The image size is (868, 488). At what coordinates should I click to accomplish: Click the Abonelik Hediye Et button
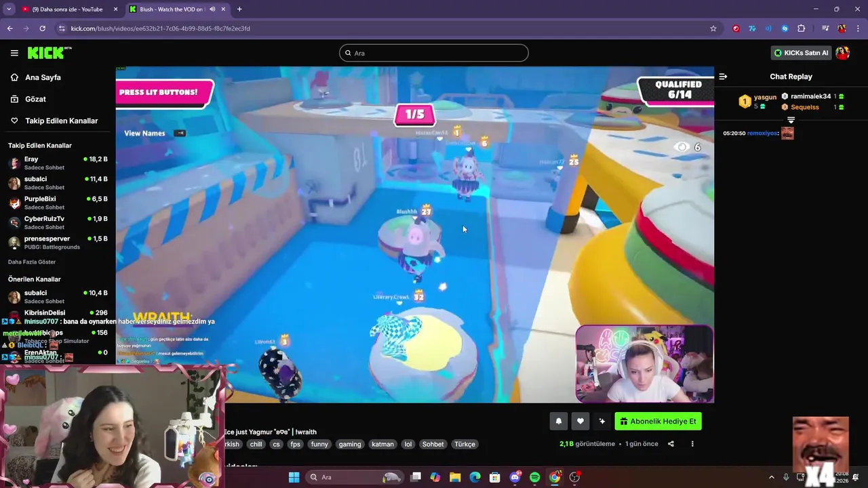click(658, 421)
